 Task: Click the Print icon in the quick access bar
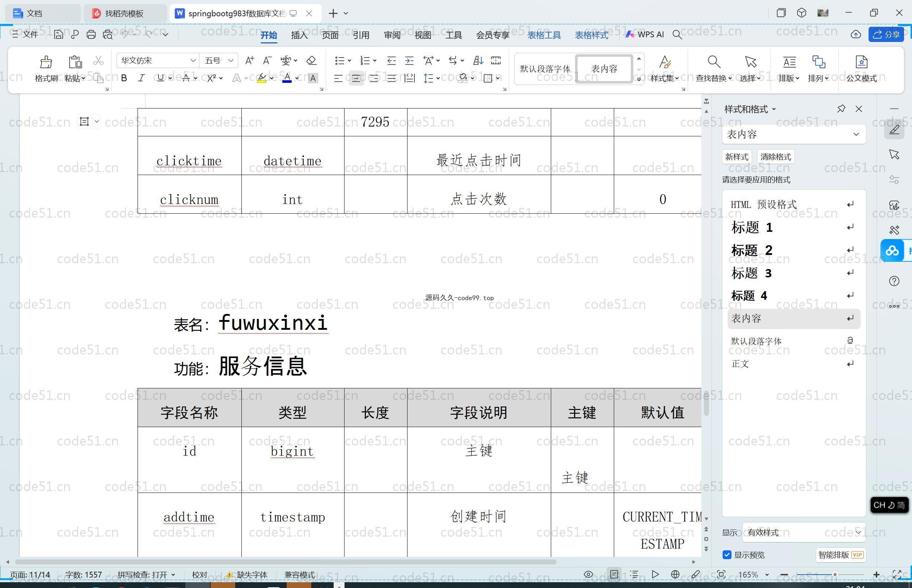click(x=91, y=34)
